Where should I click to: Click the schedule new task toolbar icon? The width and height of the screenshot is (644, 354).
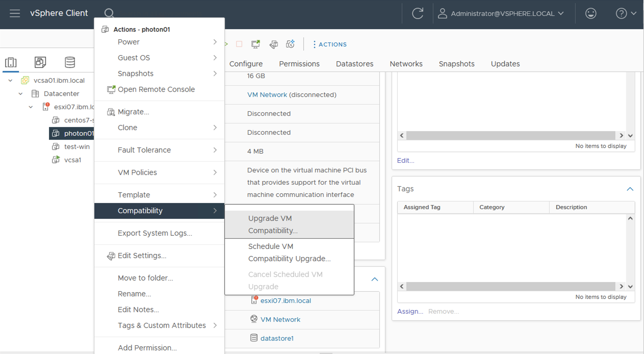point(291,44)
